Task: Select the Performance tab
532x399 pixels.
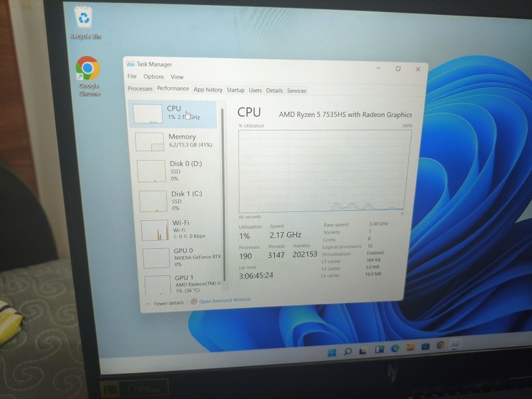Action: (x=173, y=88)
